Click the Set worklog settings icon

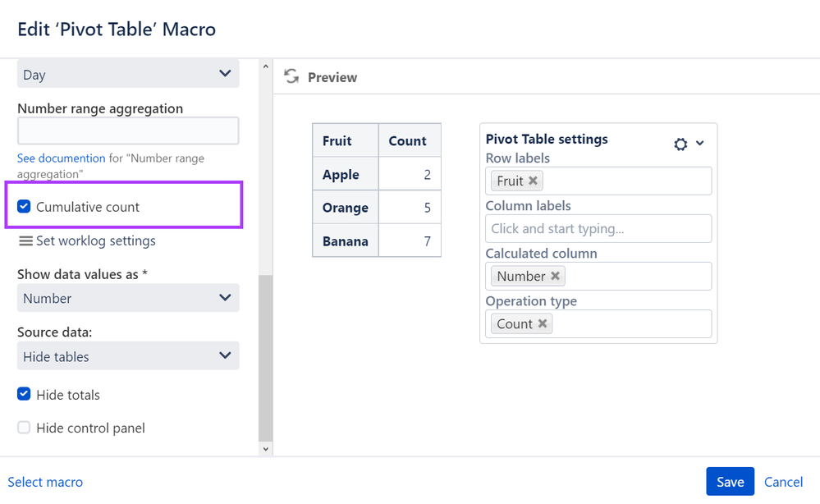pyautogui.click(x=25, y=241)
